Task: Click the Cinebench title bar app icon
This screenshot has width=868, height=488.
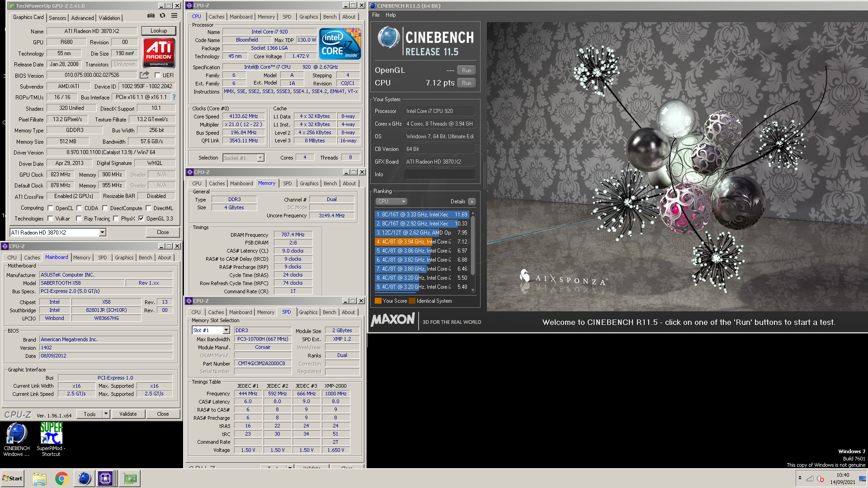Action: click(x=373, y=6)
